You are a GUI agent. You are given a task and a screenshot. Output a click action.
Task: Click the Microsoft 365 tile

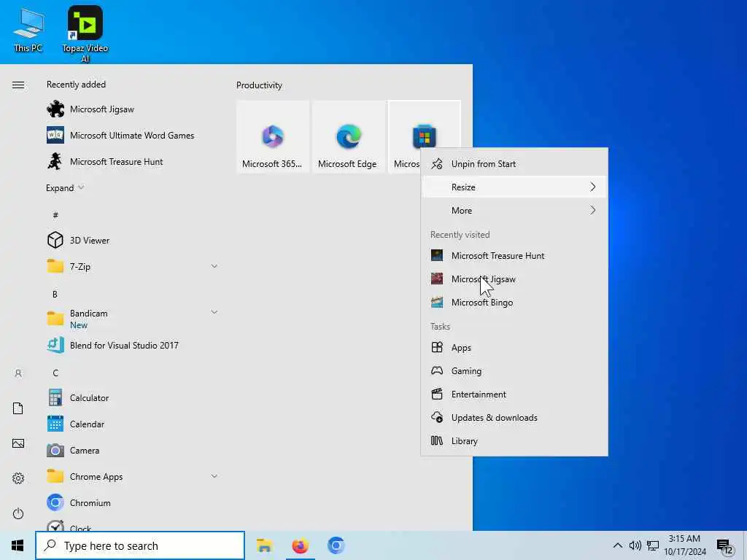273,136
